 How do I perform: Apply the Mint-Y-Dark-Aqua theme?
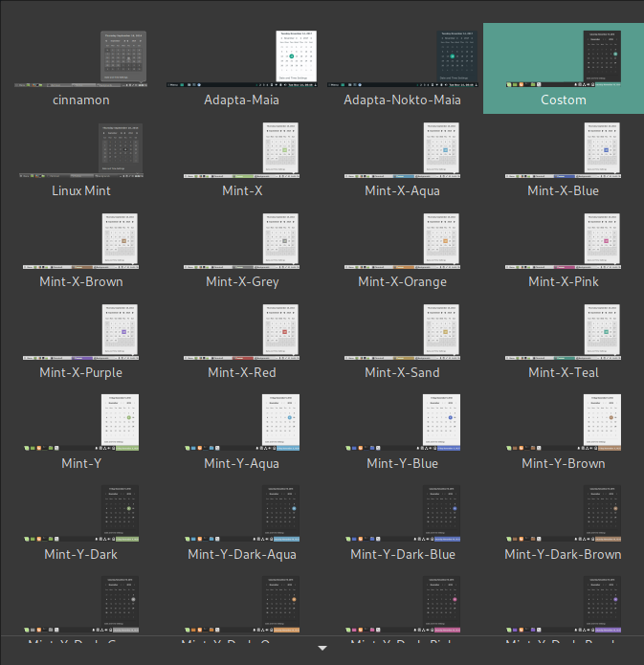241,522
